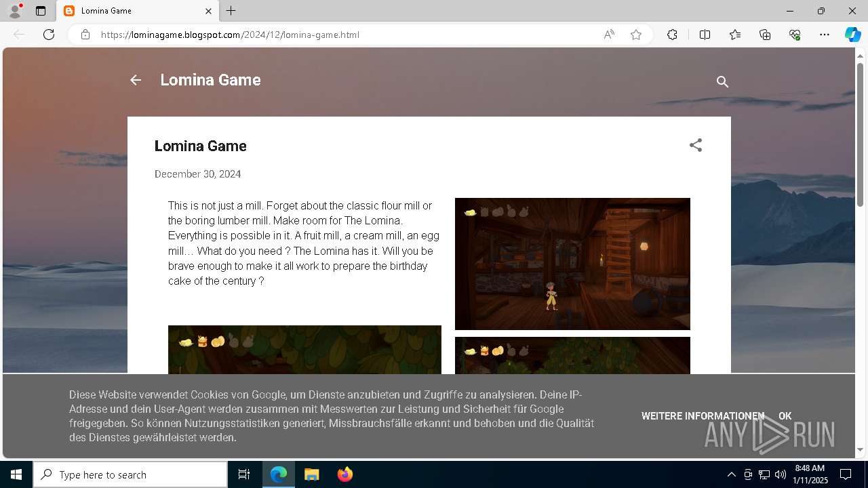Open Task View on the taskbar
Viewport: 868px width, 488px height.
pyautogui.click(x=244, y=474)
